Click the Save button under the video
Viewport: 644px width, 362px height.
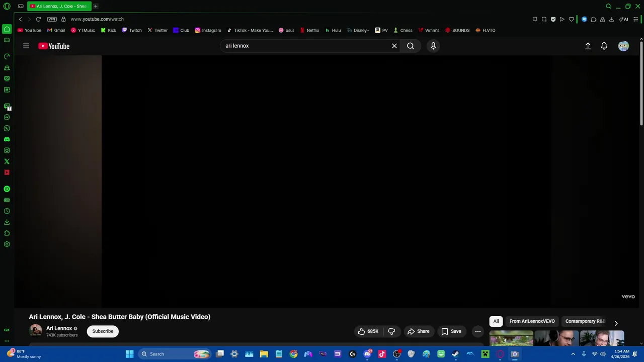coord(451,331)
